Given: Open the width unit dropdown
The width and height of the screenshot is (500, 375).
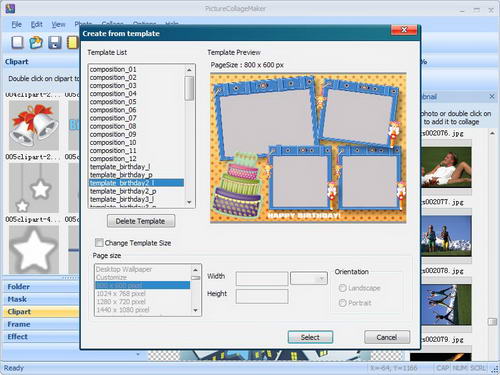Looking at the screenshot, I should [x=309, y=279].
